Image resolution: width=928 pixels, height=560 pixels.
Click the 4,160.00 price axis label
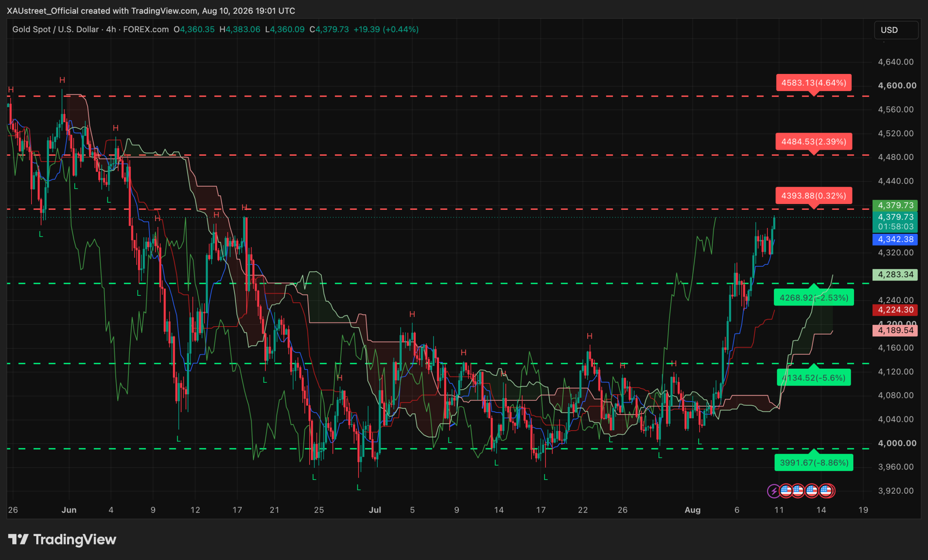pos(896,348)
